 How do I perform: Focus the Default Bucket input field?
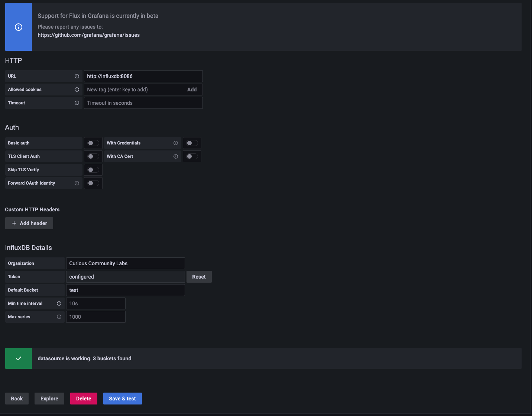click(125, 290)
